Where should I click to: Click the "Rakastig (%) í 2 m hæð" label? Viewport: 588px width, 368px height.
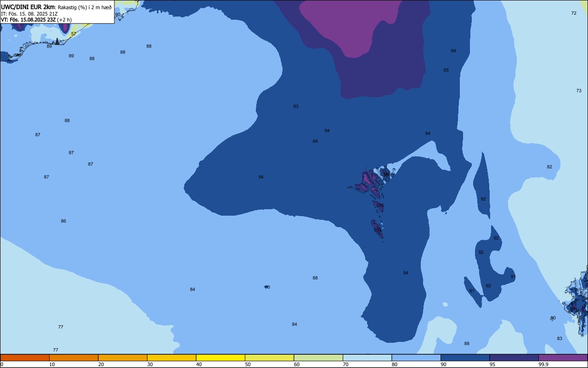[85, 7]
